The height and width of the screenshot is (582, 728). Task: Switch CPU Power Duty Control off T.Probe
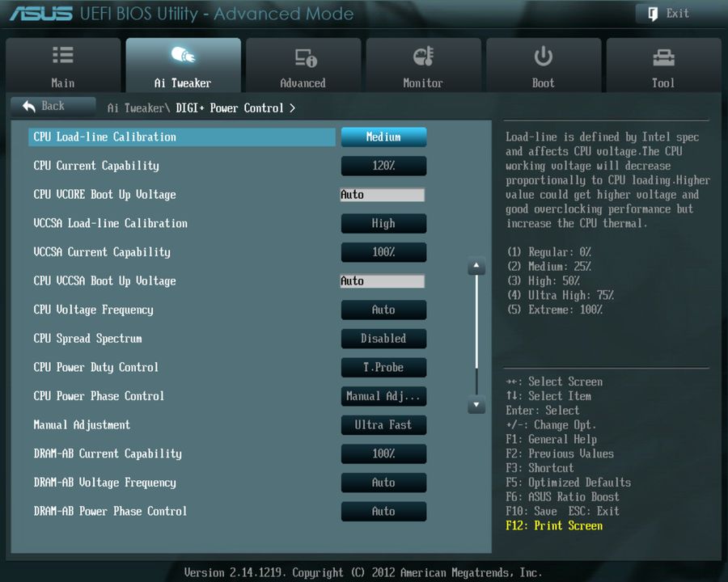(x=383, y=367)
